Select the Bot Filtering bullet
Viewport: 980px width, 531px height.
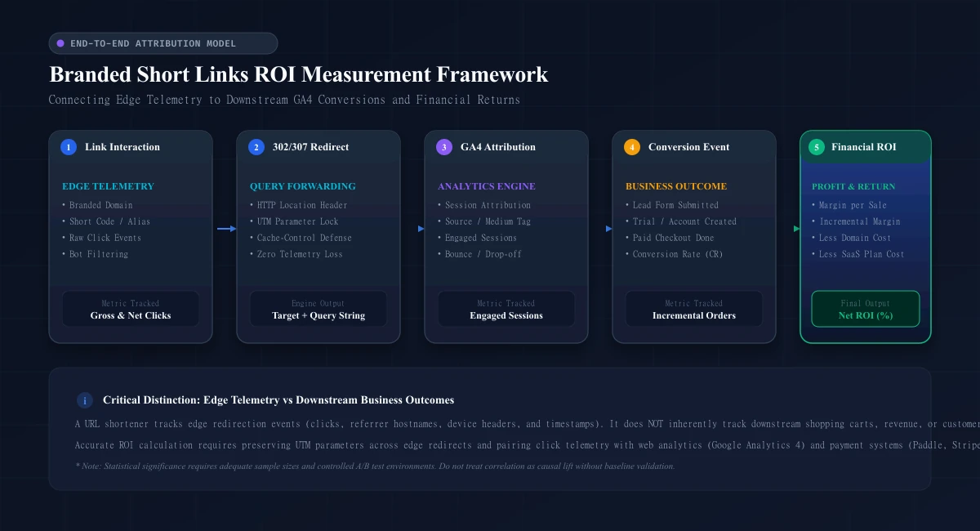(x=95, y=254)
